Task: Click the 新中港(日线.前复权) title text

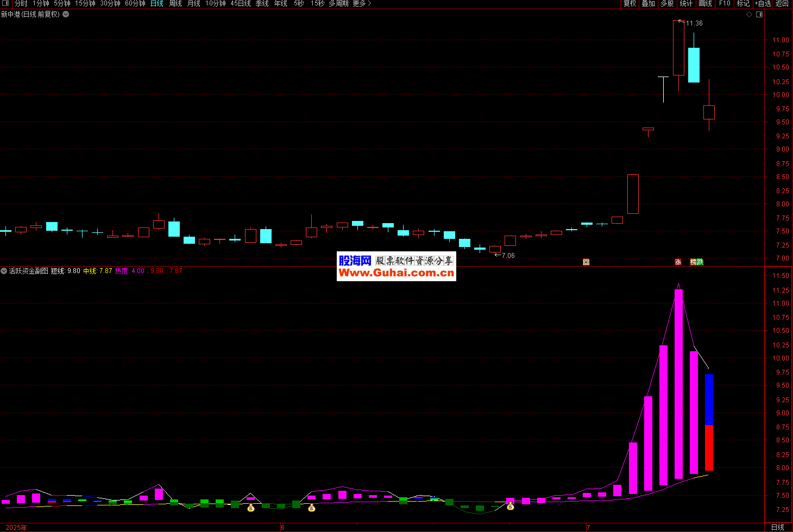Action: point(30,14)
